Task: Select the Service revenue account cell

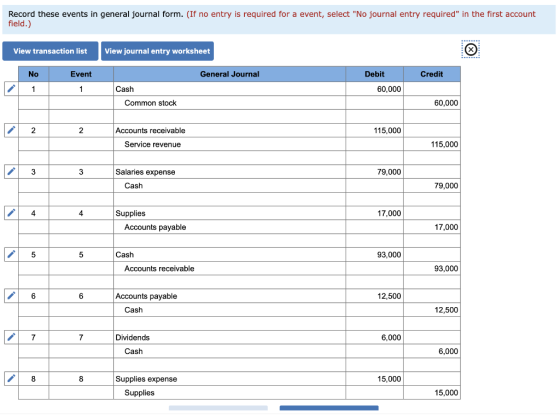Action: click(x=230, y=144)
